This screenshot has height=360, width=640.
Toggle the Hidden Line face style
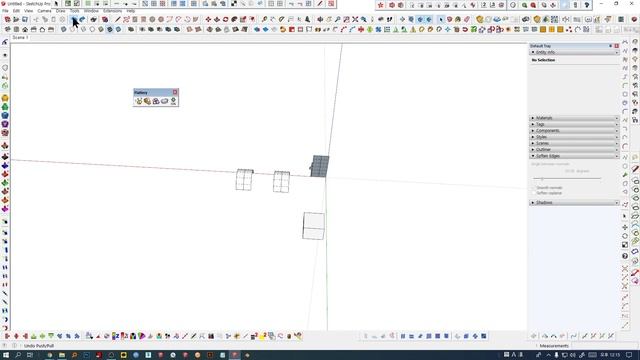[92, 29]
